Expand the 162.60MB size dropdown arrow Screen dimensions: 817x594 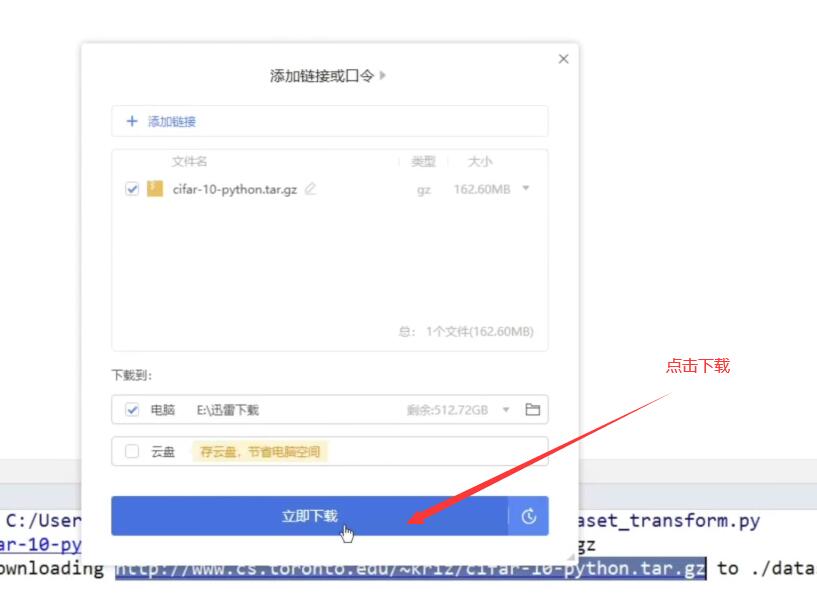tap(527, 188)
